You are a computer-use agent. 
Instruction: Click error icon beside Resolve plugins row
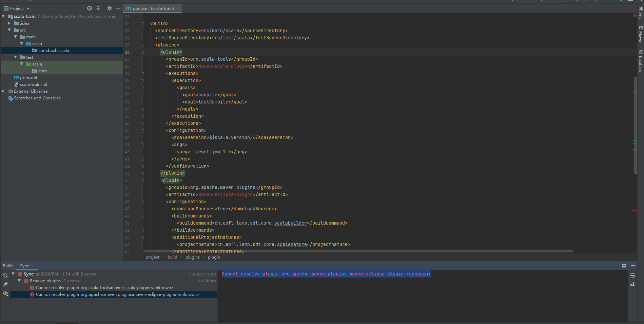26,281
